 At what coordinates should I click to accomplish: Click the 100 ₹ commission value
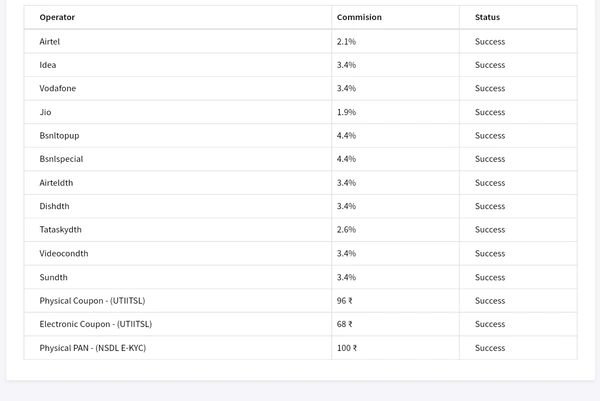pyautogui.click(x=347, y=348)
